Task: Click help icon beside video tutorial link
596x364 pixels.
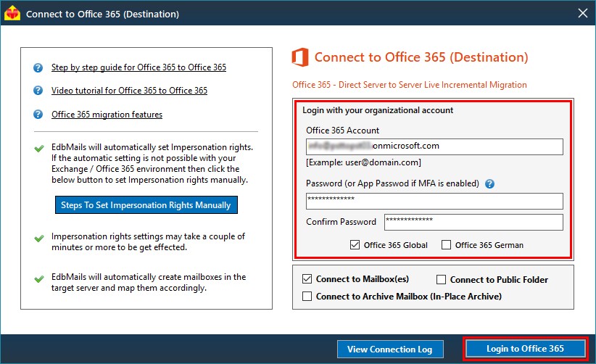Action: pyautogui.click(x=38, y=91)
